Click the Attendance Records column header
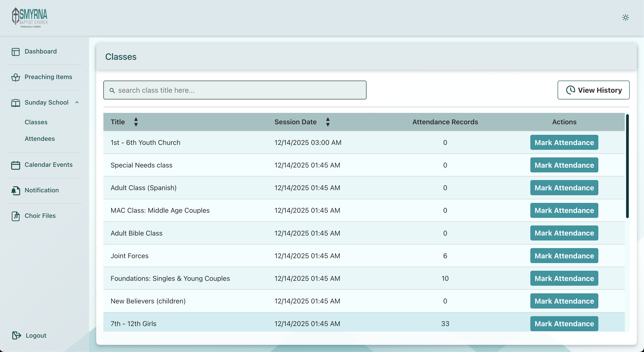 coord(445,122)
